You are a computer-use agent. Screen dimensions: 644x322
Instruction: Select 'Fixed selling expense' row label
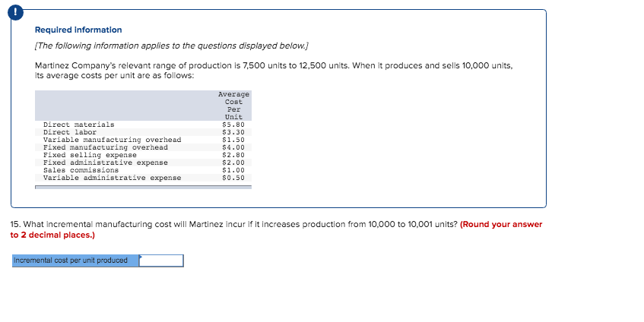(90, 155)
